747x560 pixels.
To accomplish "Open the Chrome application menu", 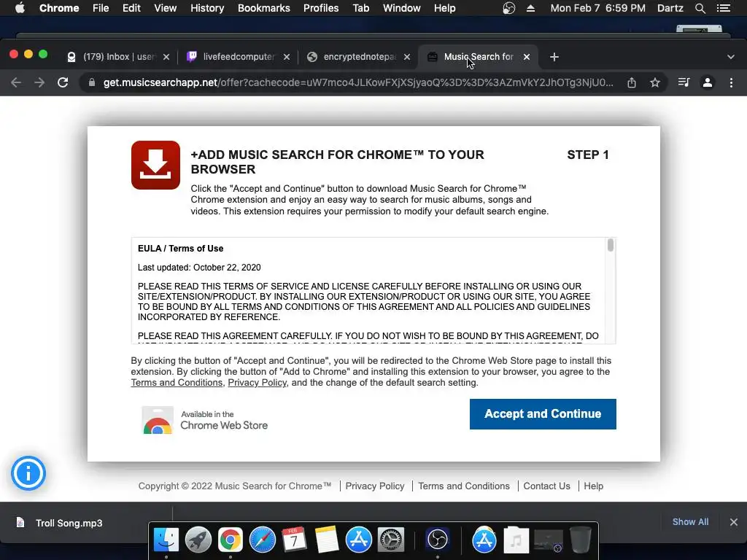I will [x=59, y=8].
